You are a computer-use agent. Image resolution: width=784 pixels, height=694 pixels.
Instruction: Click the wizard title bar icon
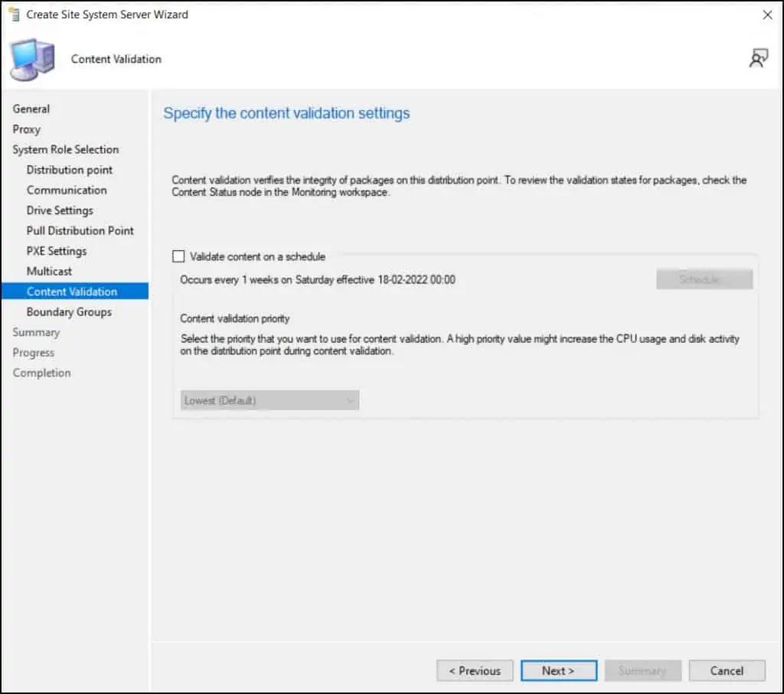tap(13, 15)
